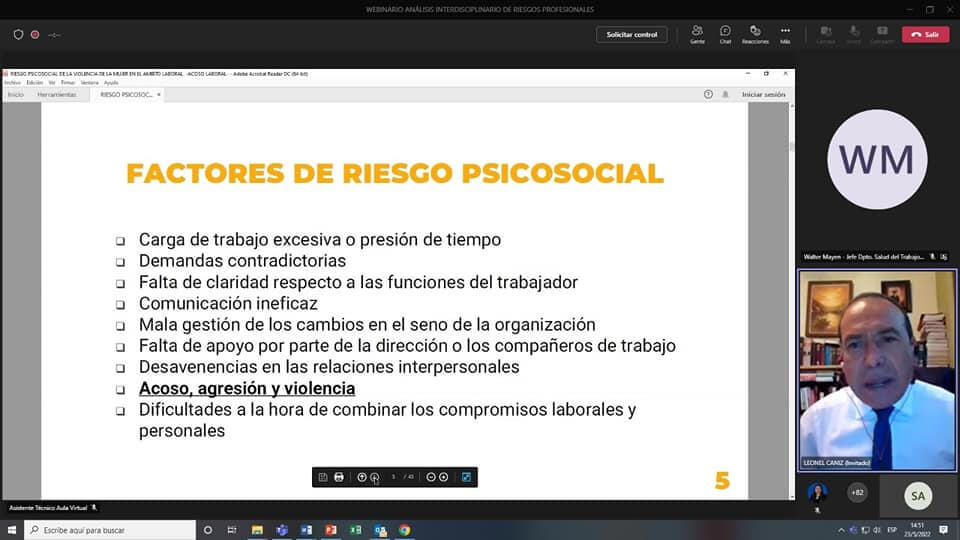Toggle the microphone mute button
Viewport: 960px width, 540px height.
coord(853,34)
